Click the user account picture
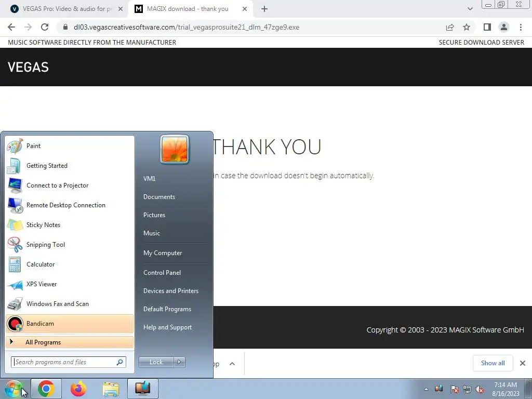This screenshot has height=399, width=532. tap(175, 149)
